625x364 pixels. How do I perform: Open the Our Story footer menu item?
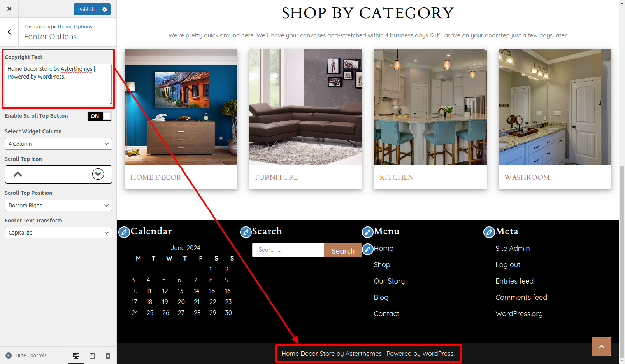click(389, 281)
